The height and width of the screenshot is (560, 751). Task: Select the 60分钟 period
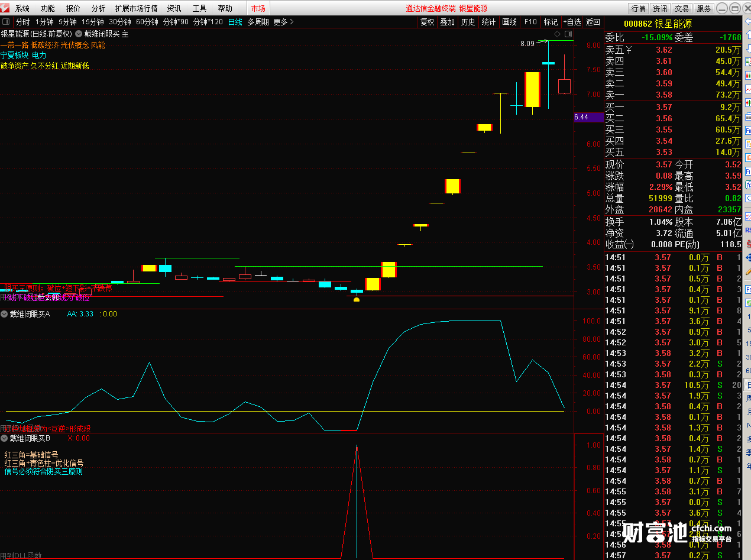pyautogui.click(x=147, y=22)
